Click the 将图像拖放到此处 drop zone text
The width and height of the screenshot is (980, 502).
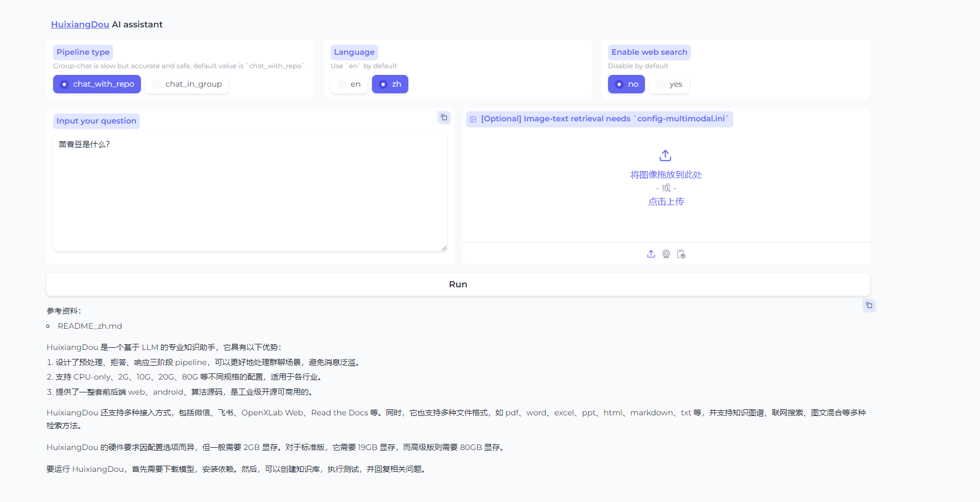point(666,175)
